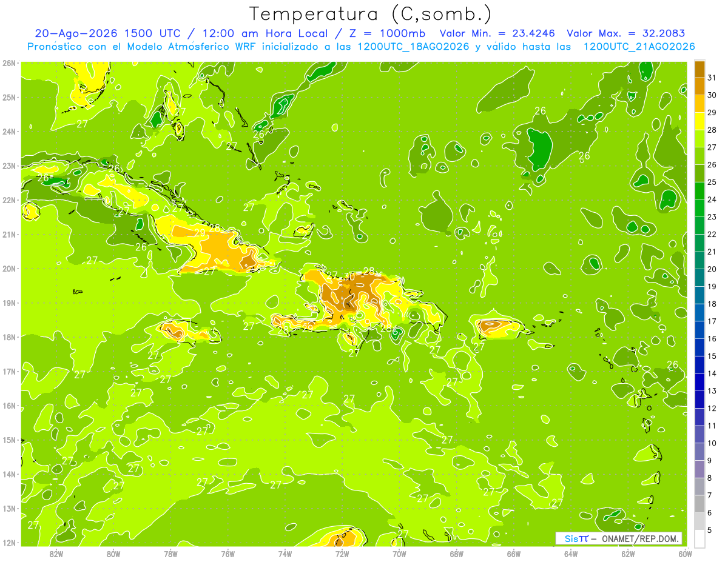Click the latitude axis label 22N
Screen dimensions: 728x562
pos(10,200)
